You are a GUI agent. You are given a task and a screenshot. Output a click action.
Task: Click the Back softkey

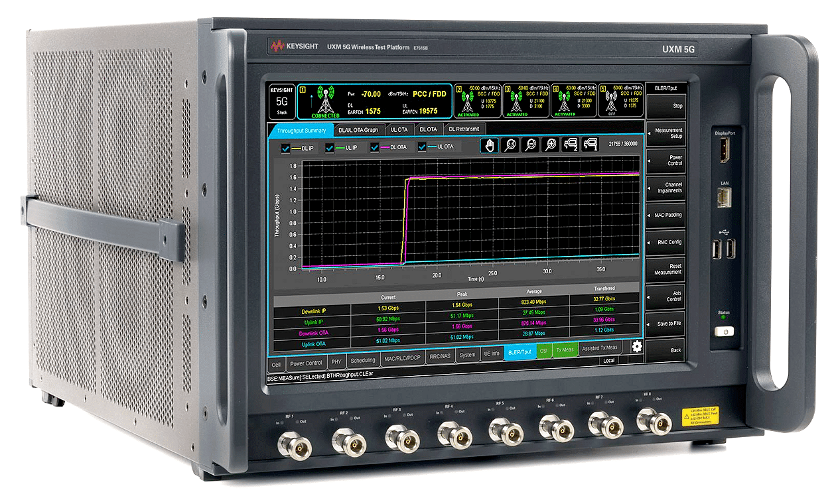[x=665, y=349]
